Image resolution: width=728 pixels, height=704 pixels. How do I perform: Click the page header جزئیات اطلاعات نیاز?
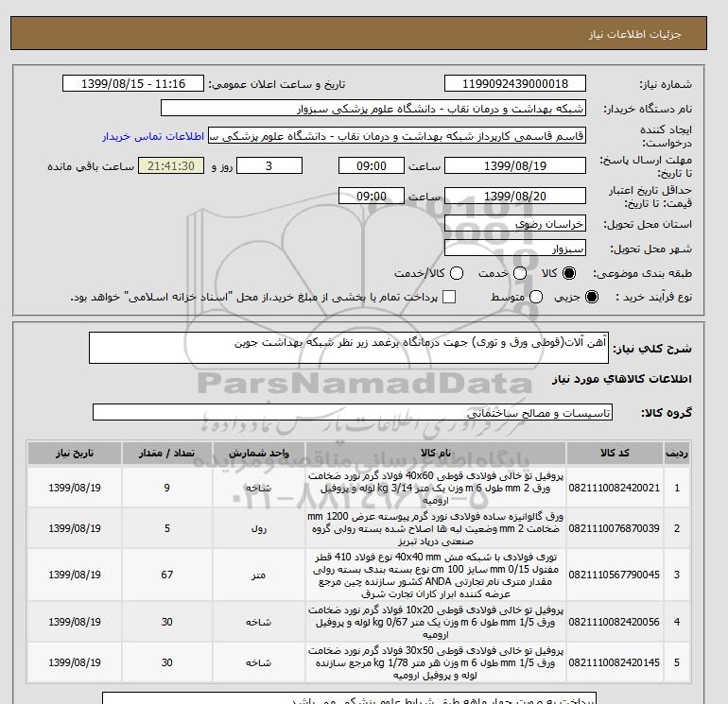[x=634, y=34]
